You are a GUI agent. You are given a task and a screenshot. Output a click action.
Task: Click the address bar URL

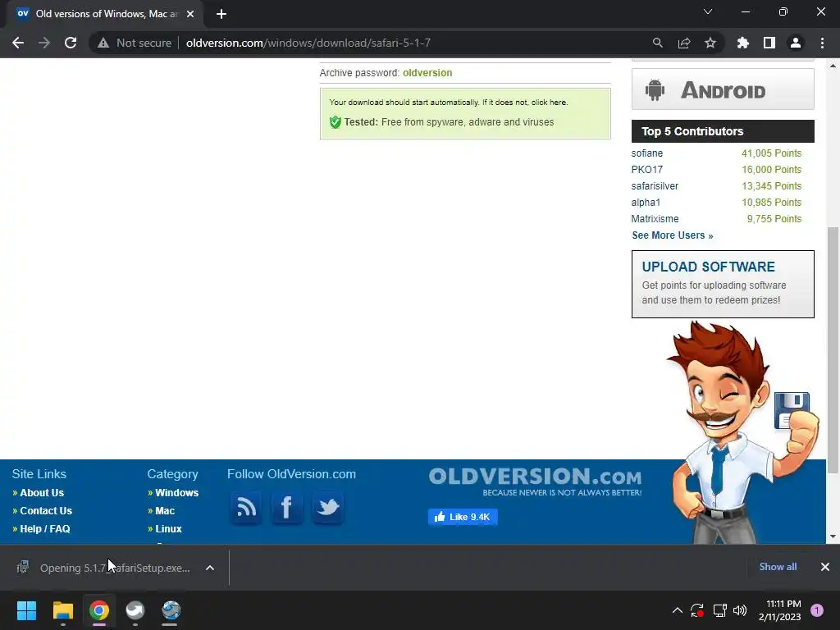308,43
